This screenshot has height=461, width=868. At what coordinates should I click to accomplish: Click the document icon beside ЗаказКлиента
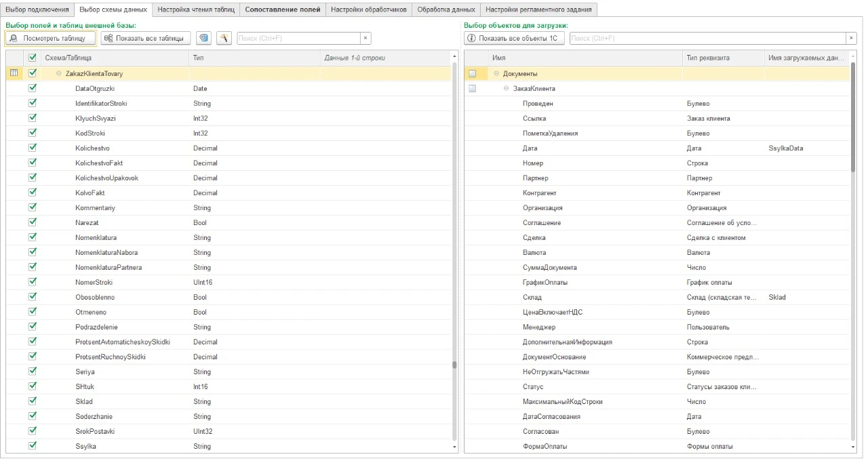point(473,88)
